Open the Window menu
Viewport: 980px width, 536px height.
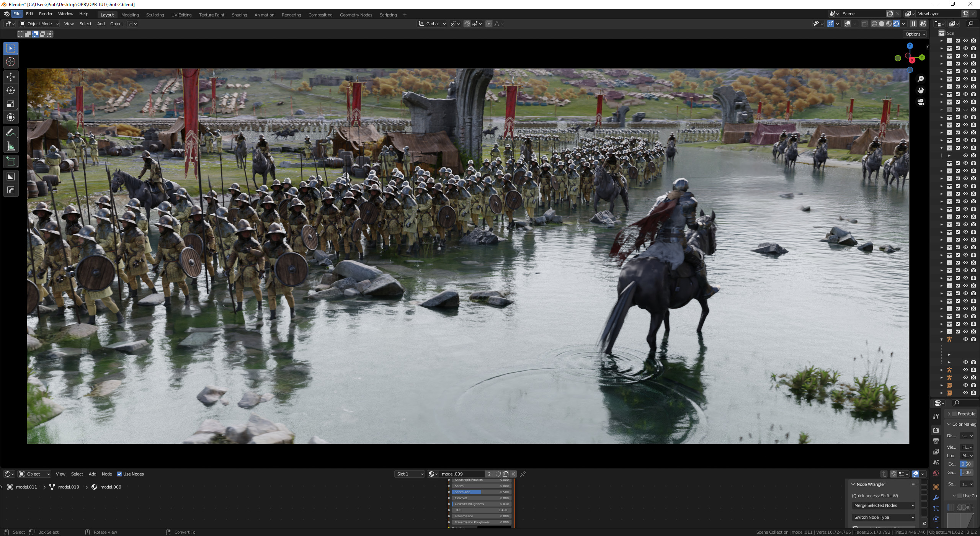click(x=65, y=14)
